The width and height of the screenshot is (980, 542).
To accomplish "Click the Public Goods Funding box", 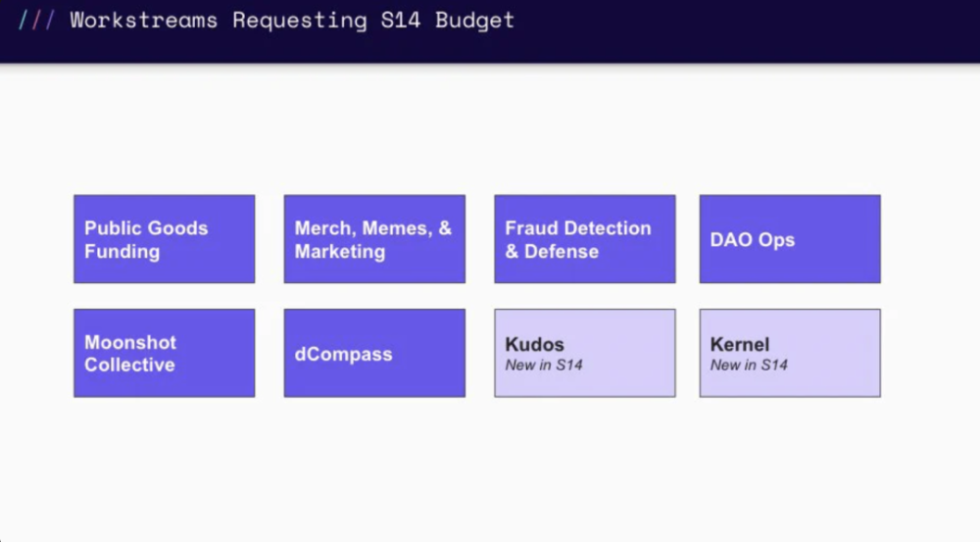I will 165,239.
